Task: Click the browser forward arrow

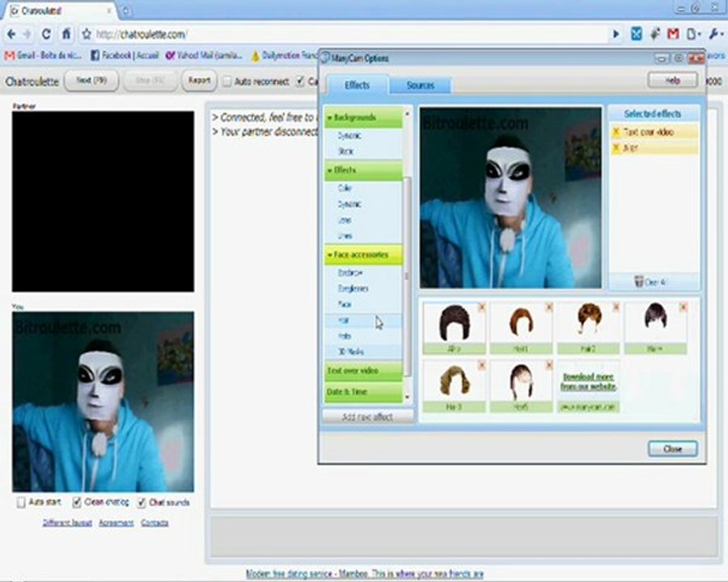Action: [x=27, y=34]
